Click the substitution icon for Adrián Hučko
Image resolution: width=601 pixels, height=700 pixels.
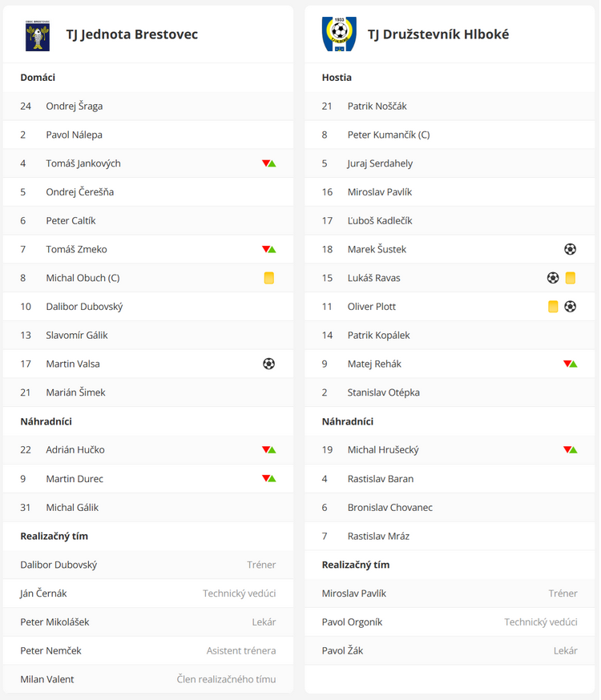click(x=268, y=449)
